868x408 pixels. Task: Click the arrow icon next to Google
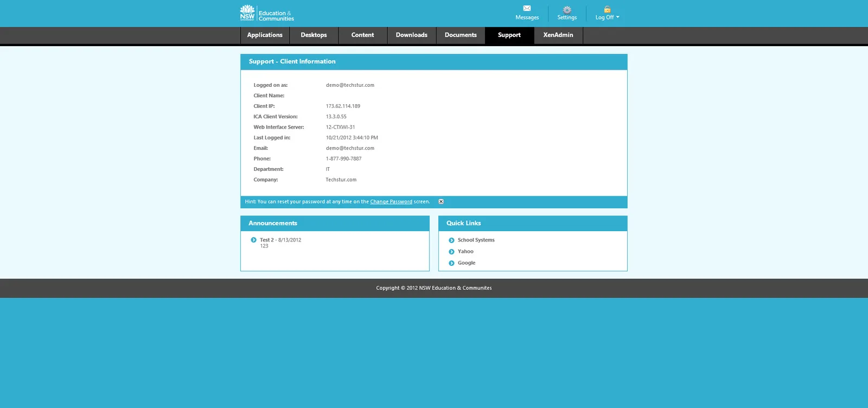(x=451, y=263)
